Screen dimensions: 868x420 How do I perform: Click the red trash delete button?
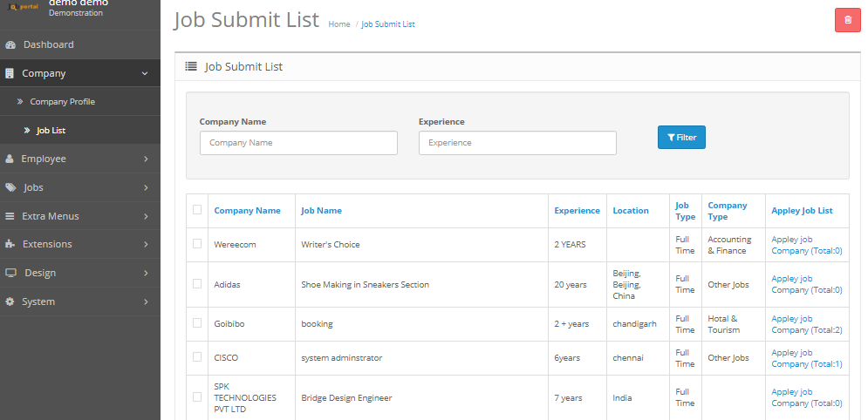point(847,20)
